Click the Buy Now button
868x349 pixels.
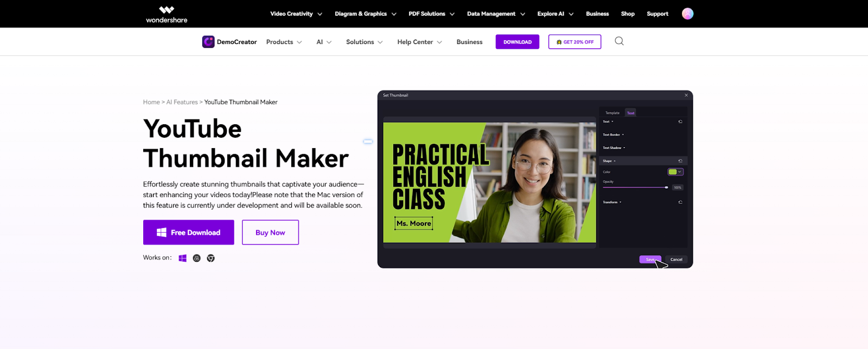pyautogui.click(x=270, y=232)
